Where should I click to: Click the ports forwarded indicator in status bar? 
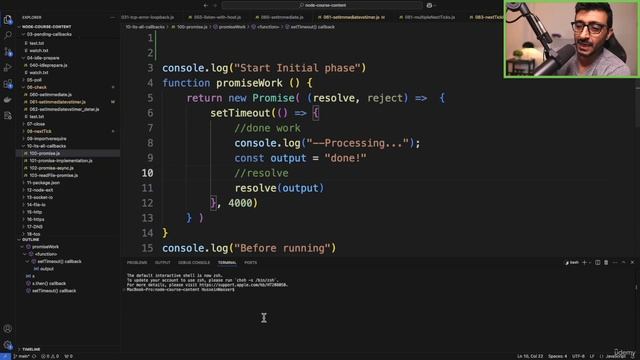pyautogui.click(x=69, y=356)
